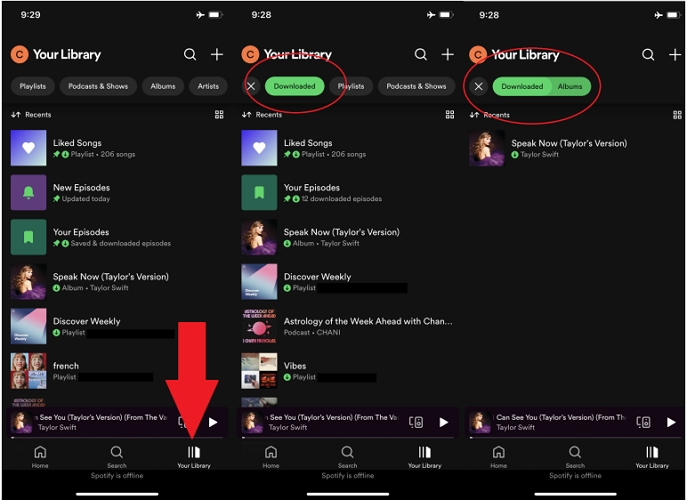
Task: Open the Vibes playlist
Action: (348, 371)
